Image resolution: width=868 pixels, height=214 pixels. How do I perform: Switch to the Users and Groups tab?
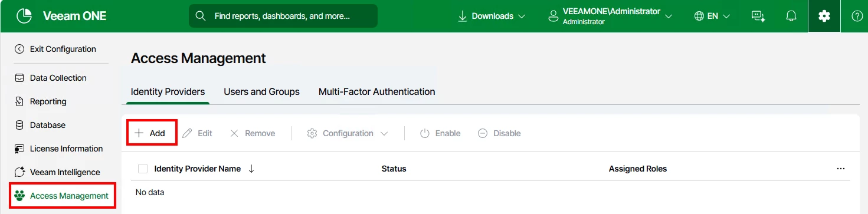(x=261, y=92)
